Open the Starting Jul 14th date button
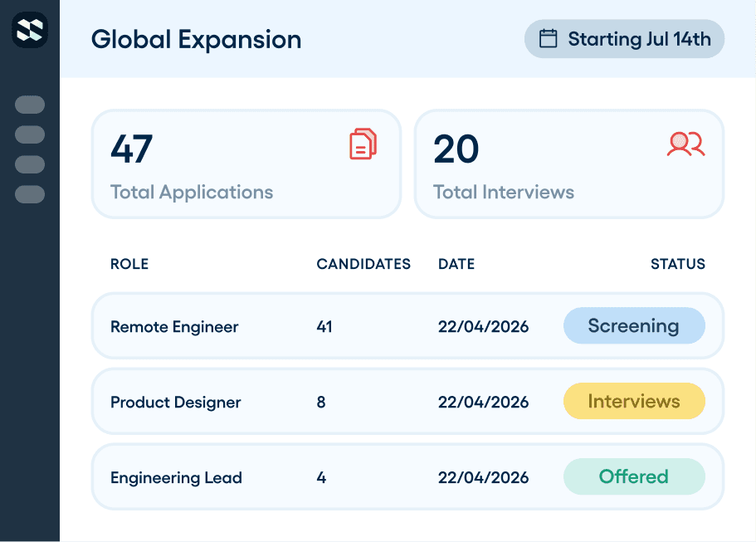The height and width of the screenshot is (542, 756). (624, 38)
